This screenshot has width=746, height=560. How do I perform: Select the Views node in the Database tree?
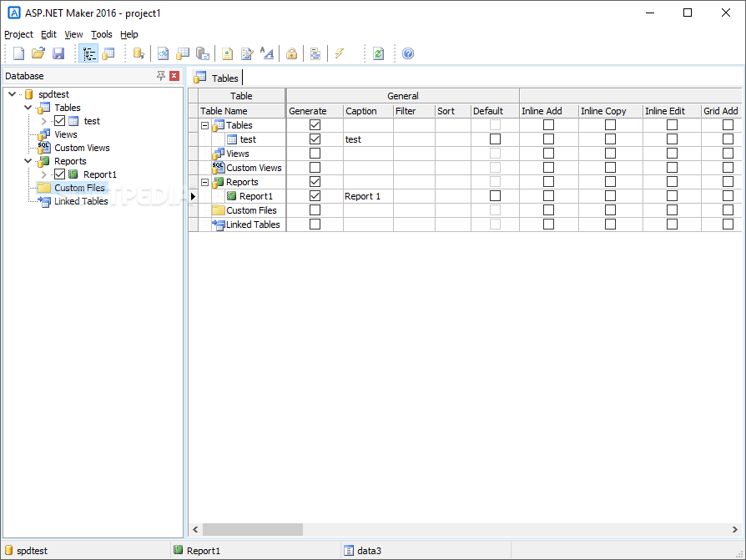coord(66,134)
